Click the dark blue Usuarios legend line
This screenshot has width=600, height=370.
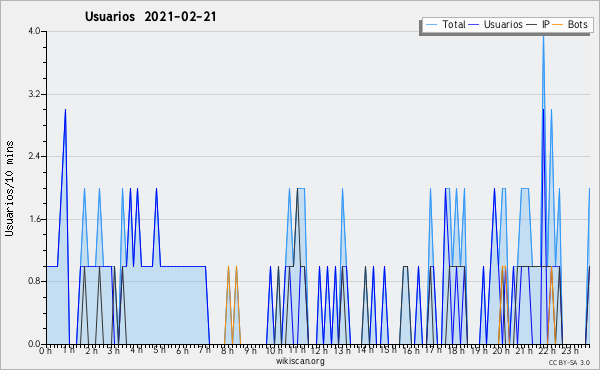pos(474,24)
